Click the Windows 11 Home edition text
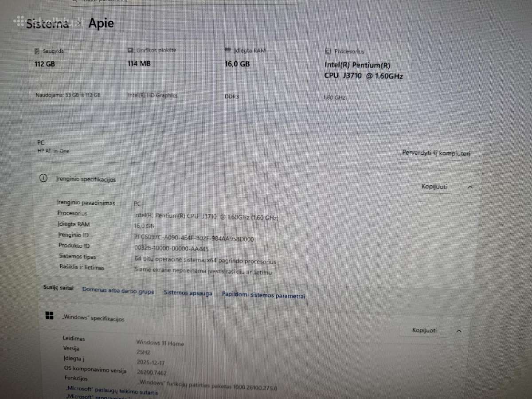The image size is (532, 399). coord(160,343)
